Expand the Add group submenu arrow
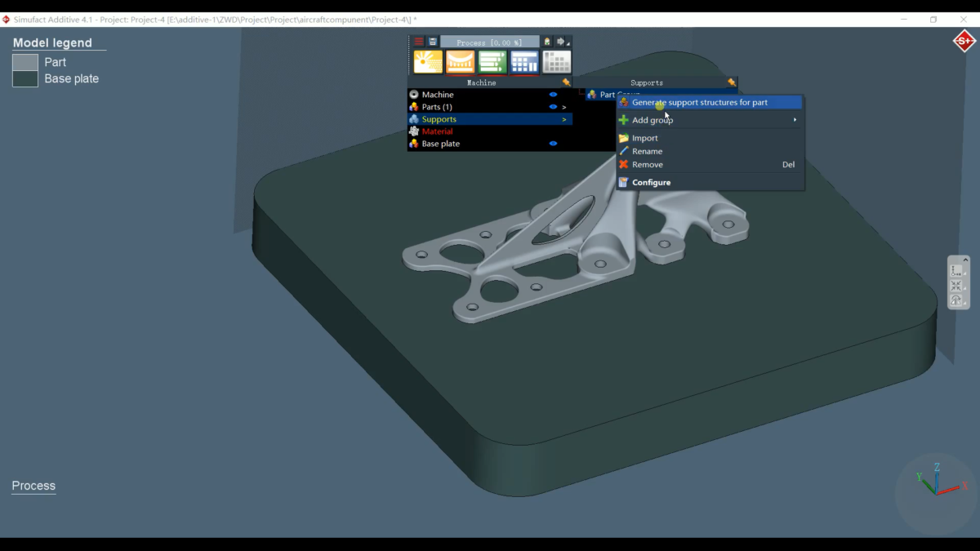Image resolution: width=980 pixels, height=551 pixels. [x=795, y=120]
